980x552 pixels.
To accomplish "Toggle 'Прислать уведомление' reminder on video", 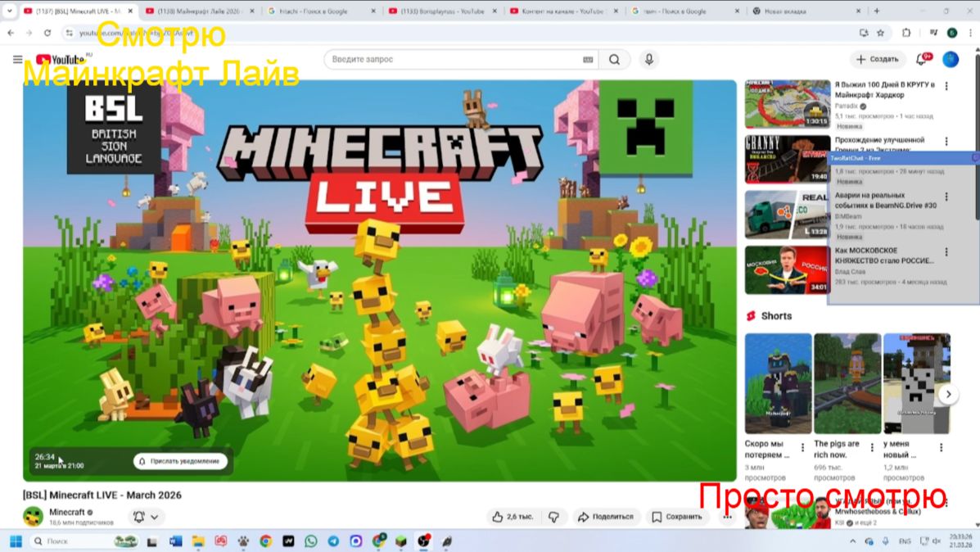I will [180, 461].
